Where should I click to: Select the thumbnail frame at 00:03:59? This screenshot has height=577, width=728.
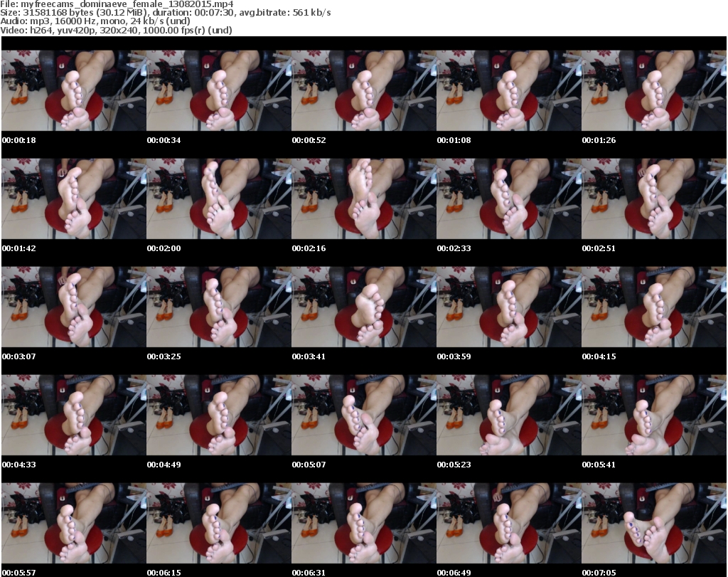pyautogui.click(x=509, y=307)
